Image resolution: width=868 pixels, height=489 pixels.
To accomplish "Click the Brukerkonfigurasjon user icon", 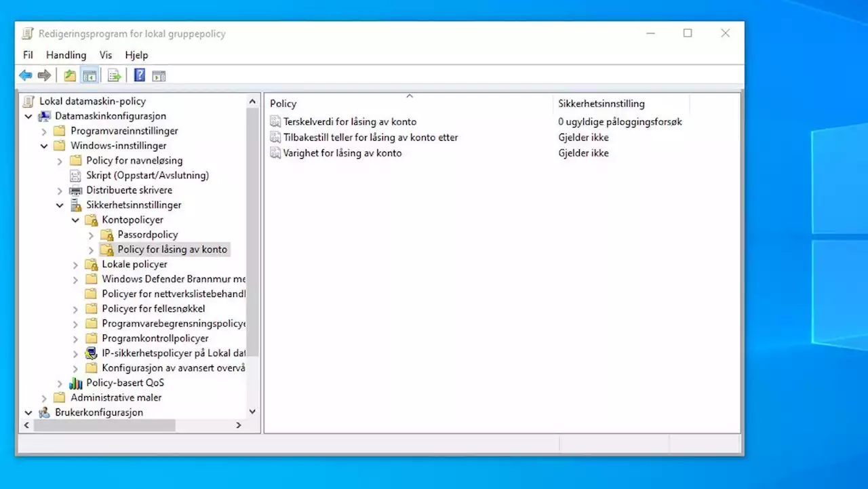I will 44,412.
